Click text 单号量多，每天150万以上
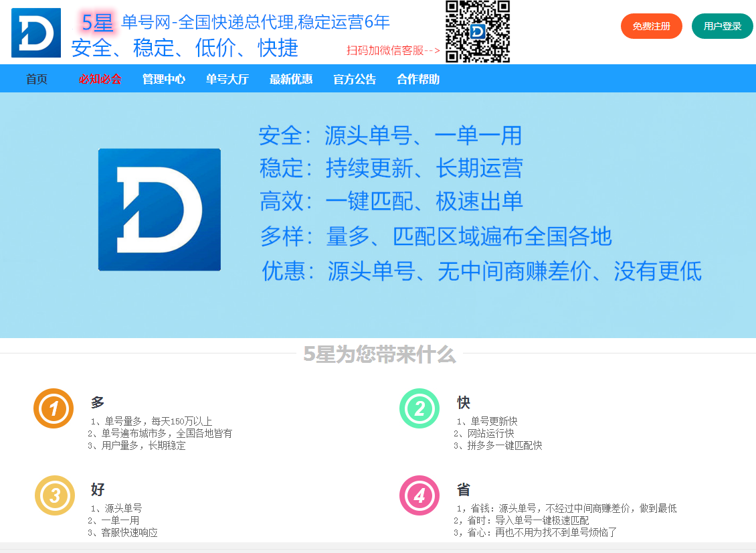This screenshot has width=756, height=553. coord(159,421)
